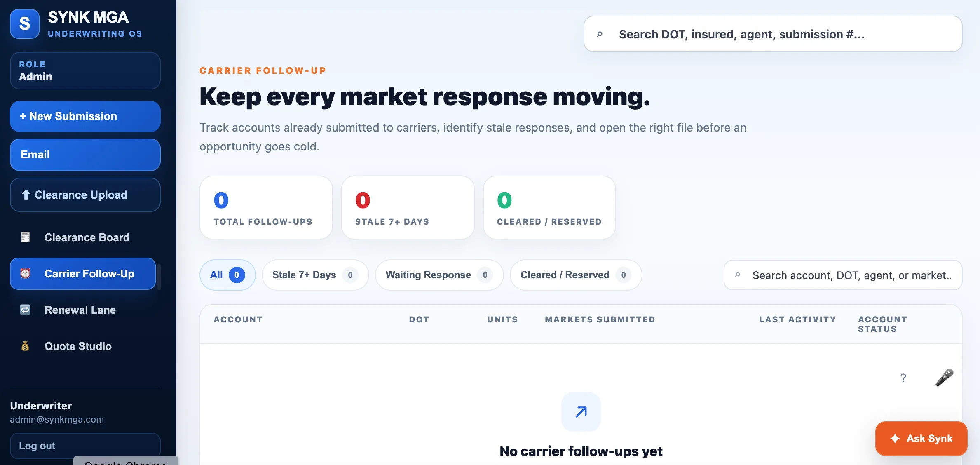This screenshot has width=980, height=465.
Task: Click the arrow icon in empty state
Action: click(581, 412)
